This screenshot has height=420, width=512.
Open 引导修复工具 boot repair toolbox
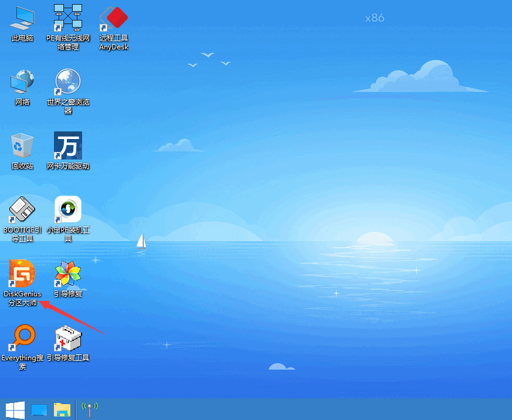(x=69, y=340)
